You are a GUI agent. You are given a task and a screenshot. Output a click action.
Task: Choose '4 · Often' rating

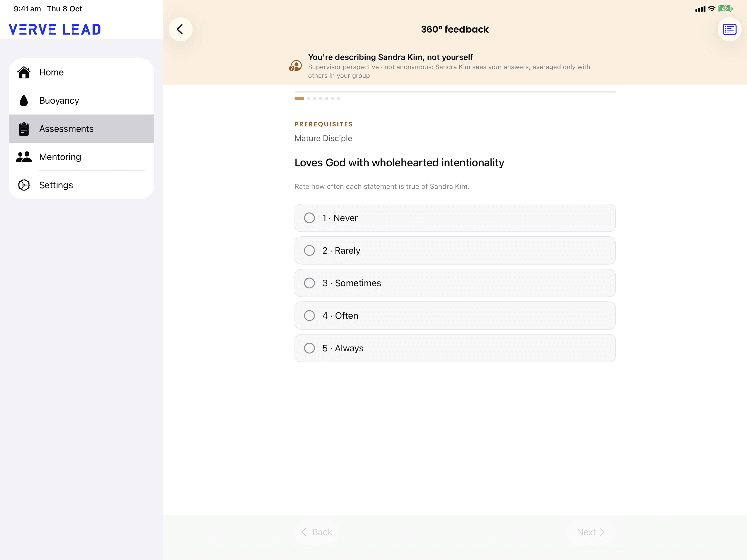[455, 316]
